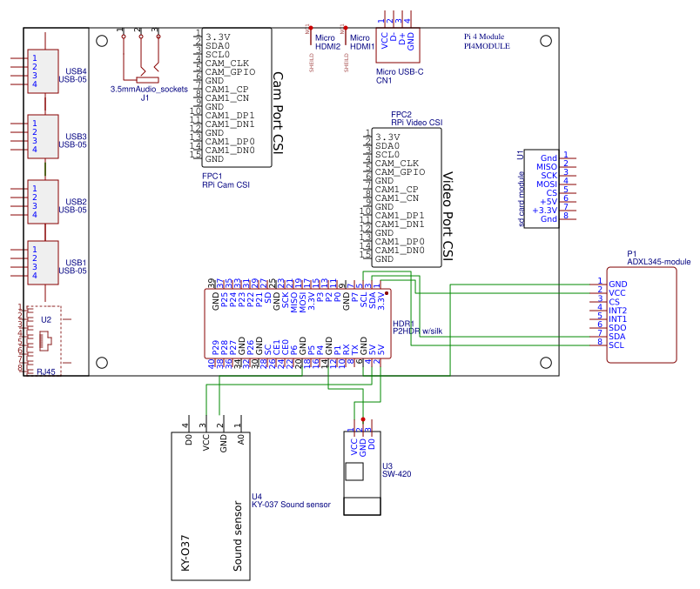
Task: Click the "U4 KY-037 Sound sensor" designator label
Action: tap(291, 500)
